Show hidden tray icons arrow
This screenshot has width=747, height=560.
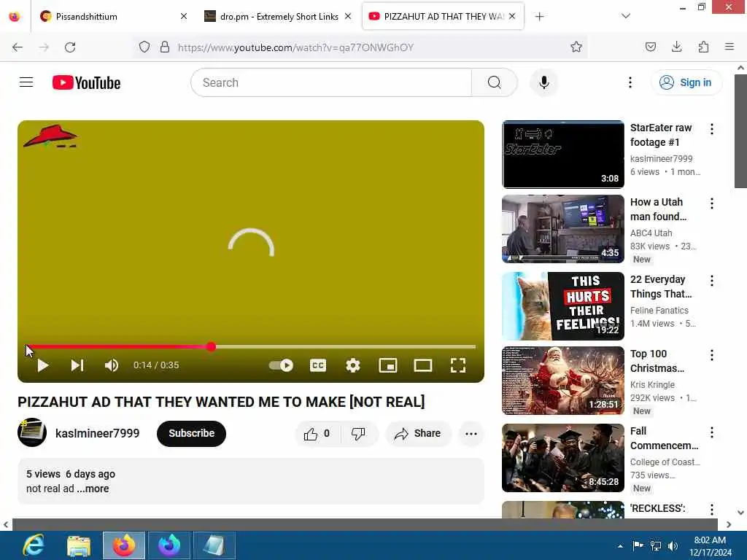pos(620,545)
